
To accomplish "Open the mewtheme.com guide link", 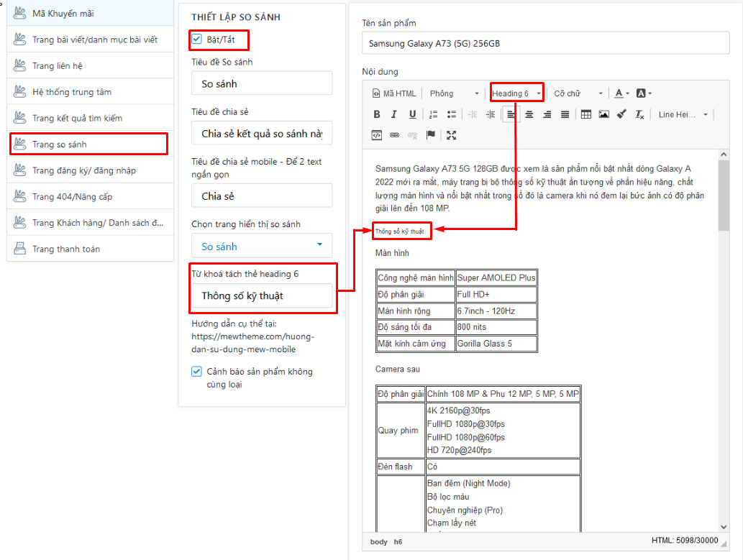I will pyautogui.click(x=252, y=342).
